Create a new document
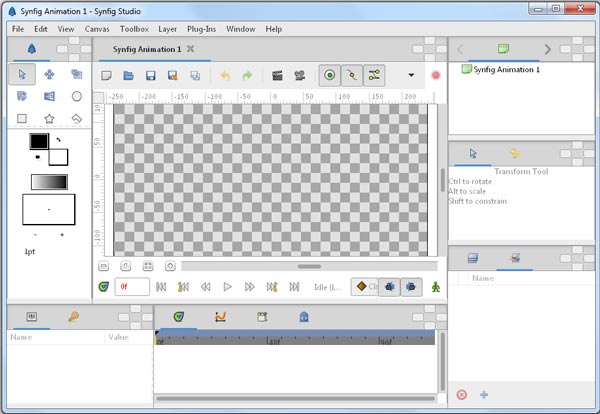Image resolution: width=600 pixels, height=414 pixels. click(106, 75)
